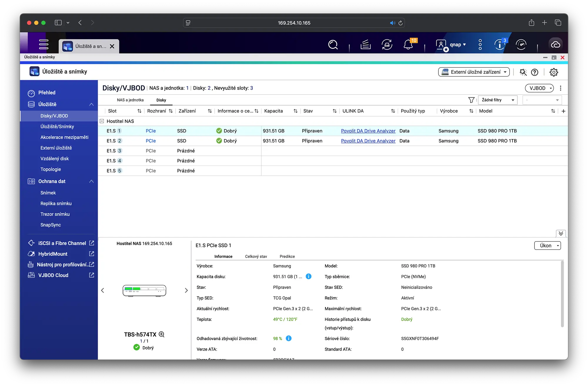Collapse the Hostitel NAS tree group
588x386 pixels.
click(102, 121)
